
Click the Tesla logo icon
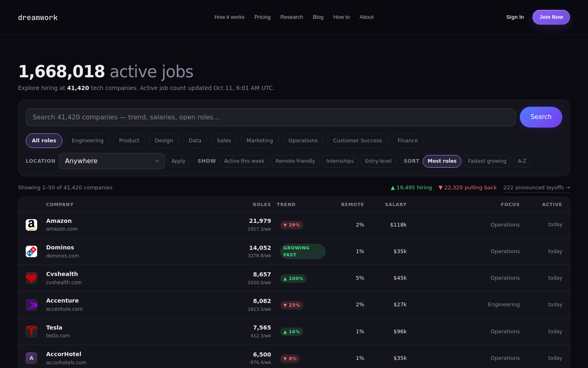[x=31, y=332]
